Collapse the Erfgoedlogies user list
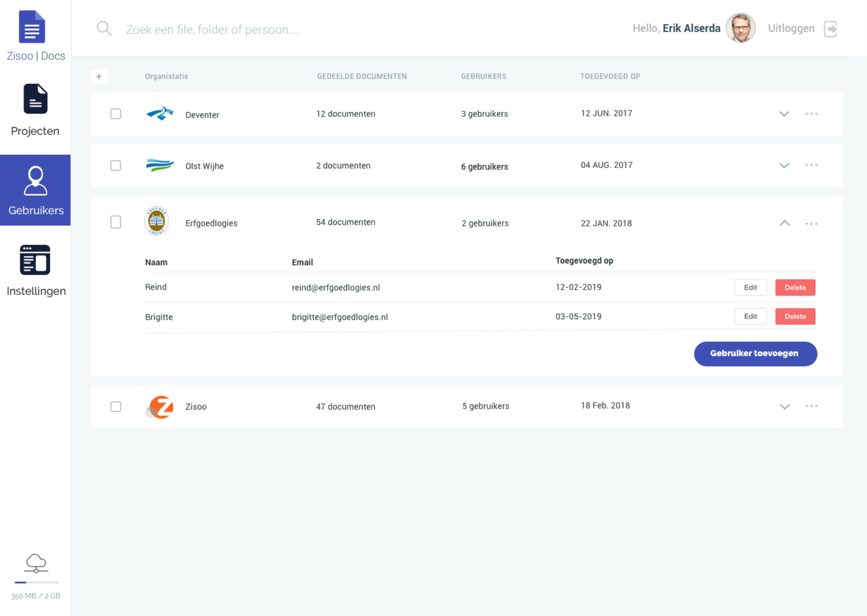867x616 pixels. pos(784,223)
